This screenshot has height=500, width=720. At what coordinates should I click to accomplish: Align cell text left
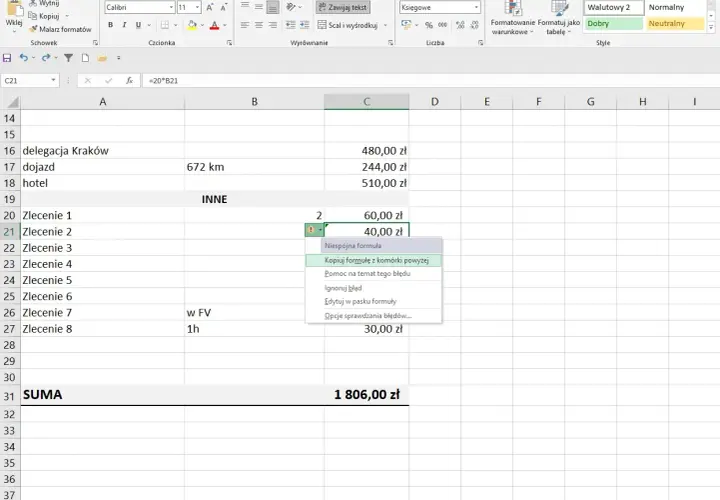coord(245,25)
